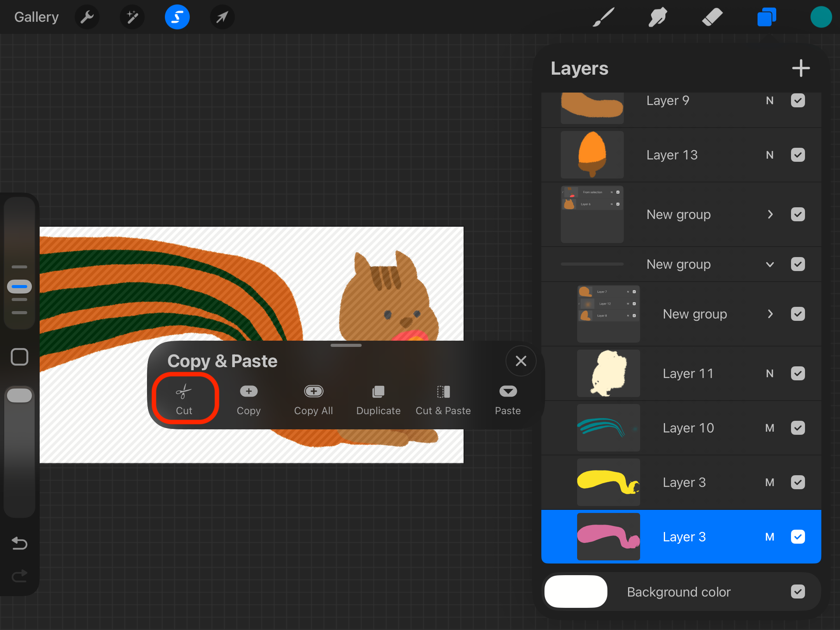Image resolution: width=840 pixels, height=630 pixels.
Task: Select the Brush tool
Action: point(603,17)
